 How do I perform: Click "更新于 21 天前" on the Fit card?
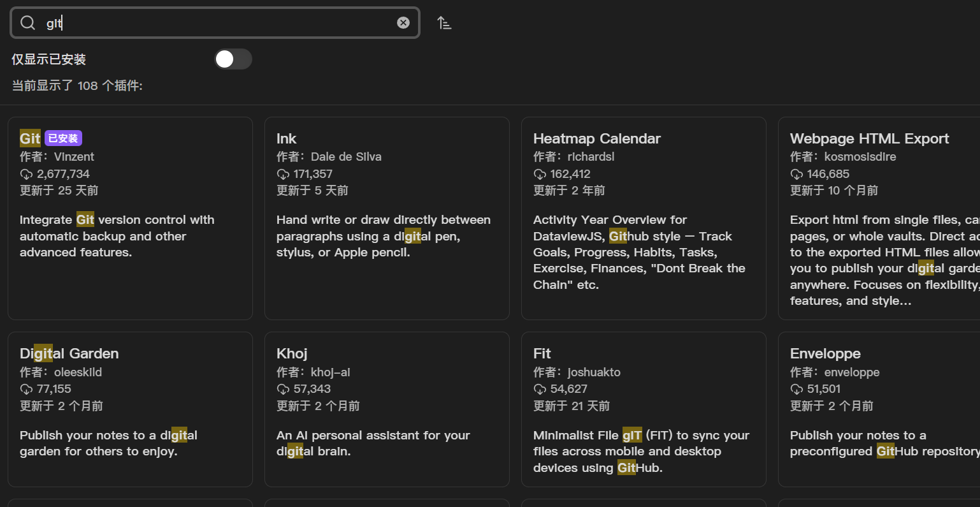572,406
